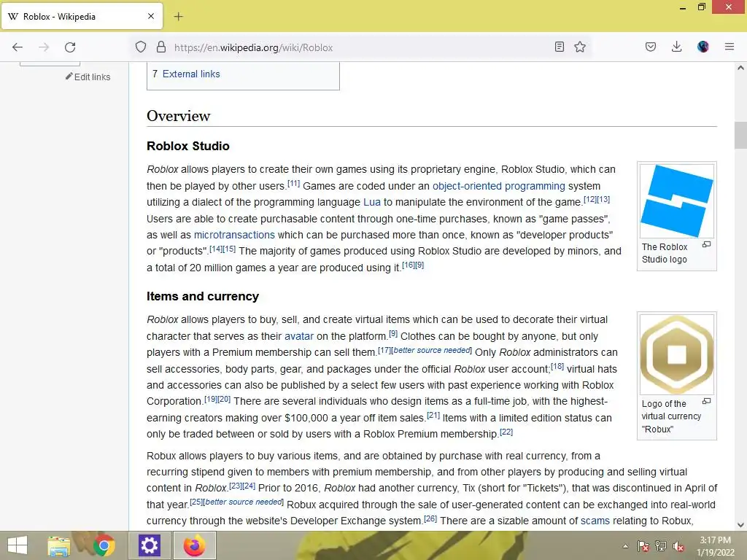Open the network status tray icon
The width and height of the screenshot is (747, 560).
click(661, 546)
